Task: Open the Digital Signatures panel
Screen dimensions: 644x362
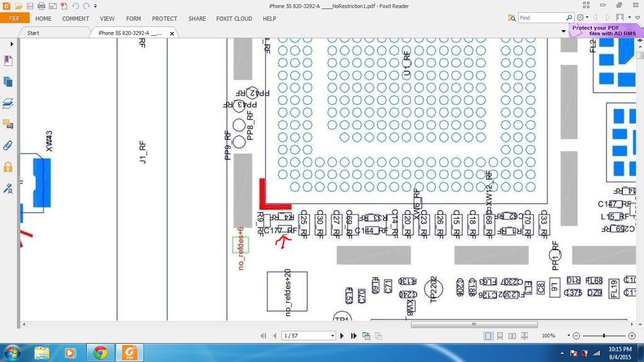Action: (8, 188)
